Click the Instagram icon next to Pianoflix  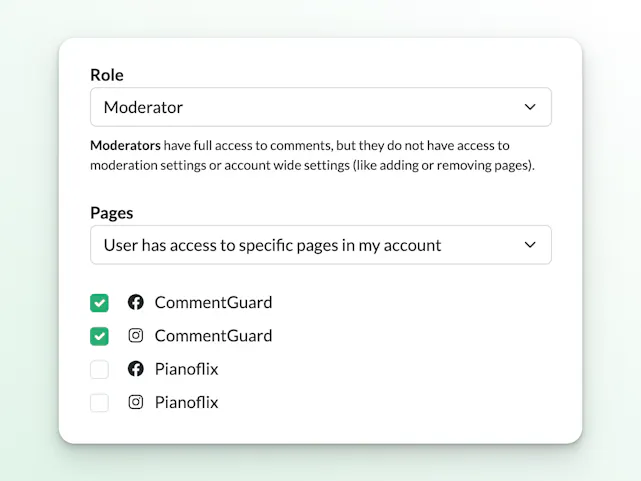tap(136, 403)
